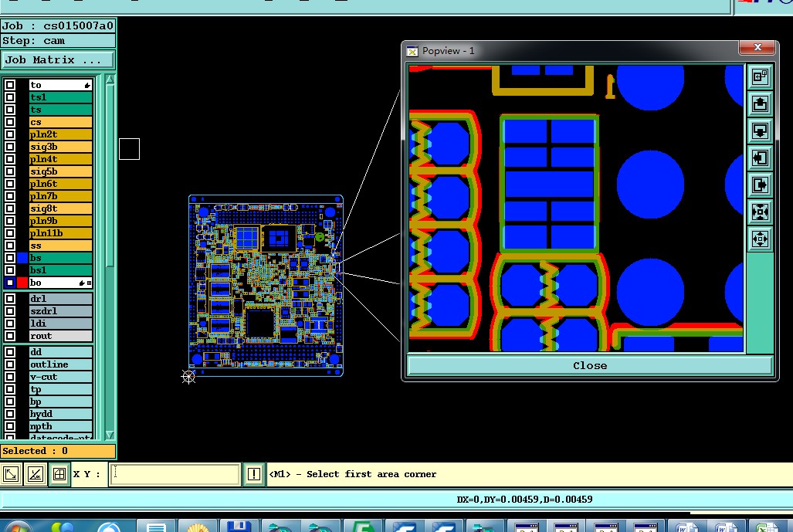
Task: Pan Popview left with the left-arrow icon
Action: coord(760,158)
